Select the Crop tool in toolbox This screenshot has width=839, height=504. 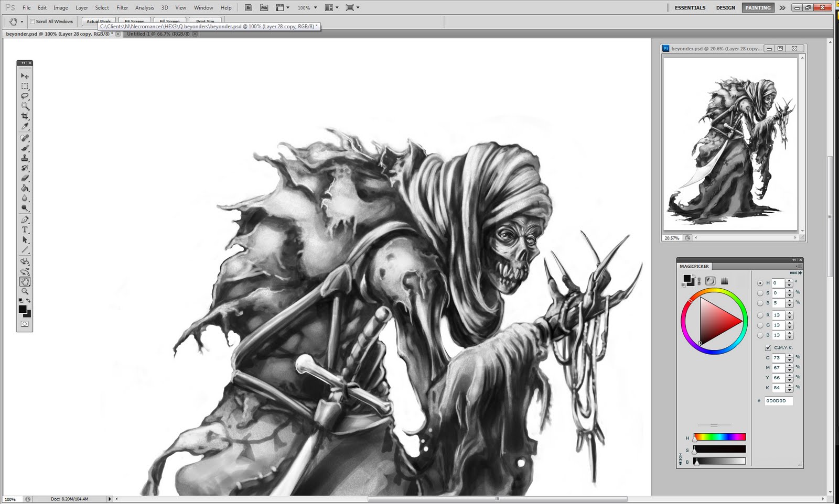[x=25, y=116]
